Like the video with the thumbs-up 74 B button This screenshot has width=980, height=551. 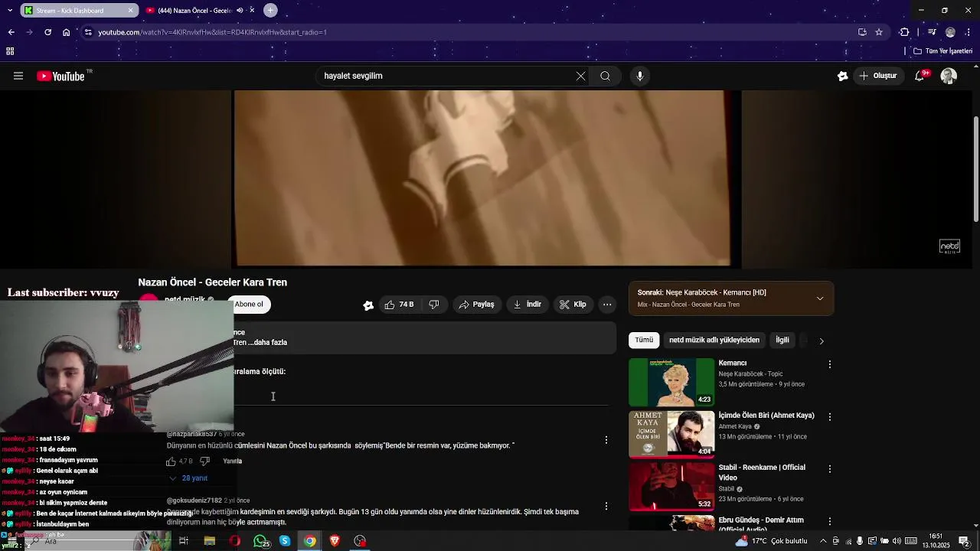(x=399, y=305)
